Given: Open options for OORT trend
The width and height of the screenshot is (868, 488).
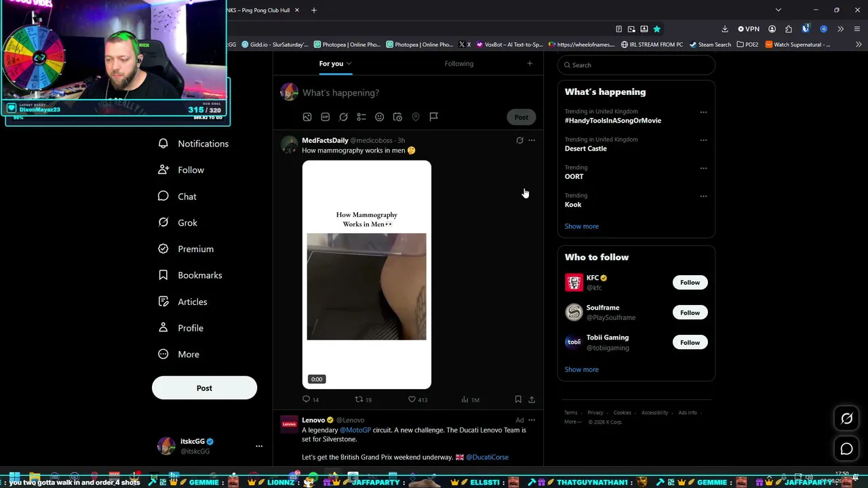Looking at the screenshot, I should tap(703, 168).
